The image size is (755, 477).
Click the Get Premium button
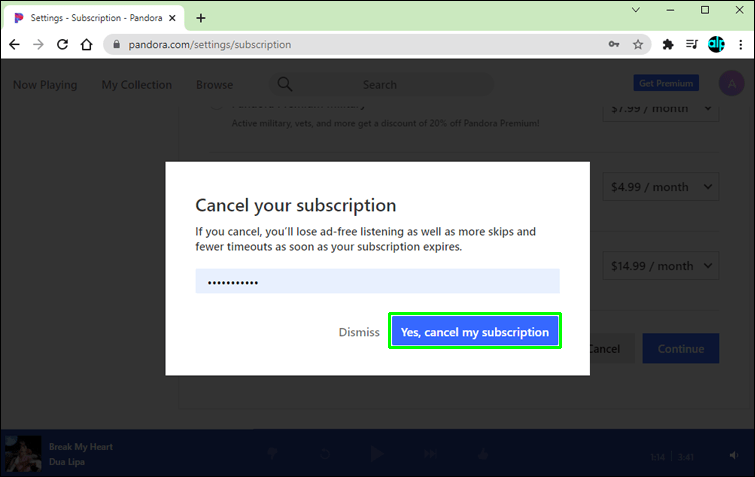coord(666,83)
